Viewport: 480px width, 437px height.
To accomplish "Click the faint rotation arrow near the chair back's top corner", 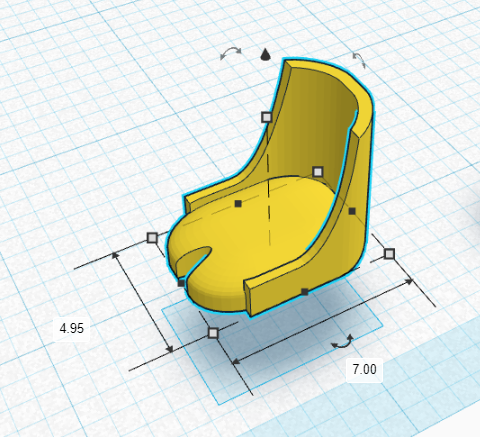I will click(x=359, y=60).
